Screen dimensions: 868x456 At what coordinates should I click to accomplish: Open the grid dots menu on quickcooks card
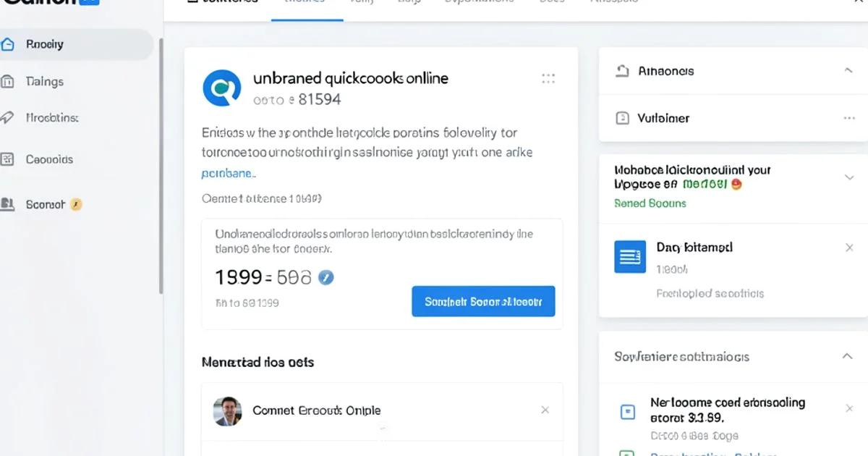pos(548,79)
